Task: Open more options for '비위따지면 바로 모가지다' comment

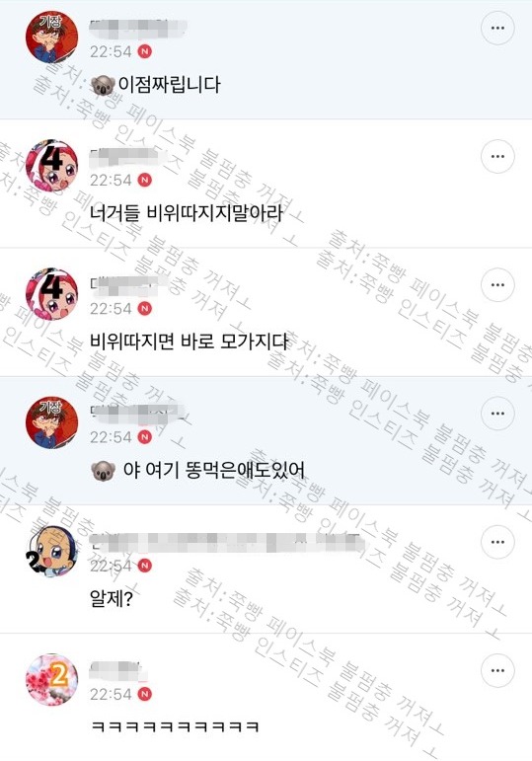Action: point(497,284)
